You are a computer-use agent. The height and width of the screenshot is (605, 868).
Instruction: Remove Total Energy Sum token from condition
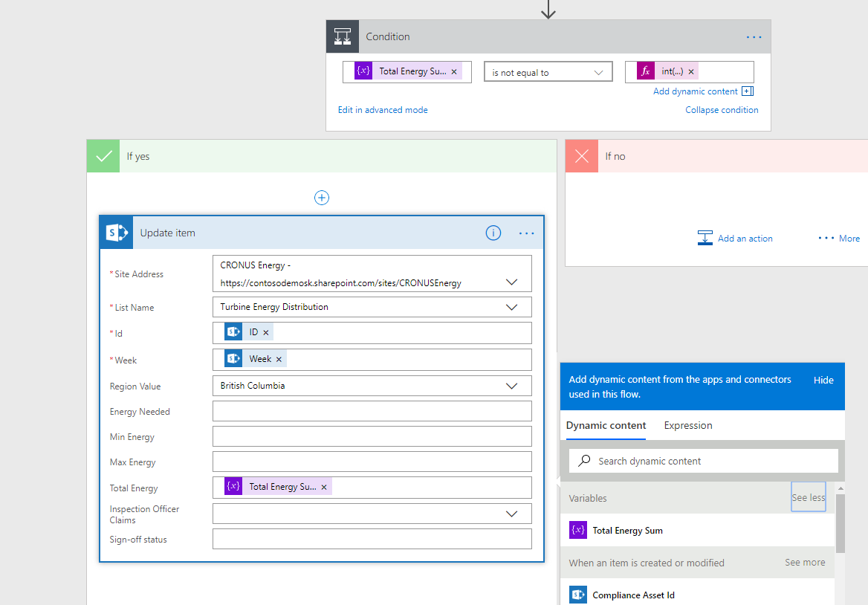point(454,72)
